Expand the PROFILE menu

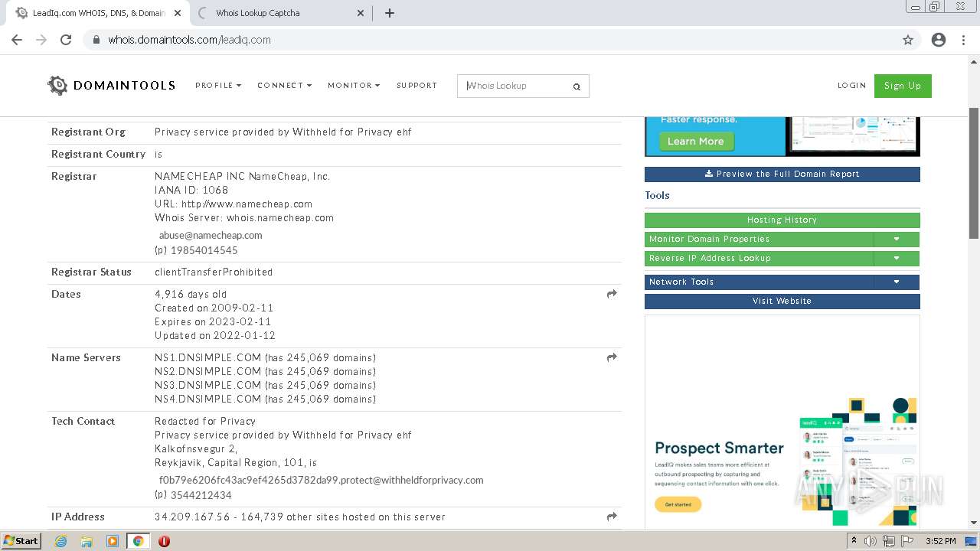pyautogui.click(x=218, y=86)
